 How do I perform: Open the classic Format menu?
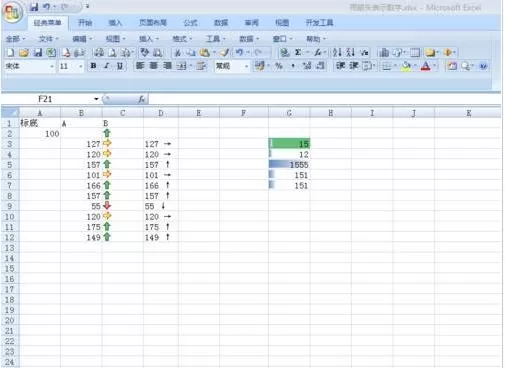[182, 39]
